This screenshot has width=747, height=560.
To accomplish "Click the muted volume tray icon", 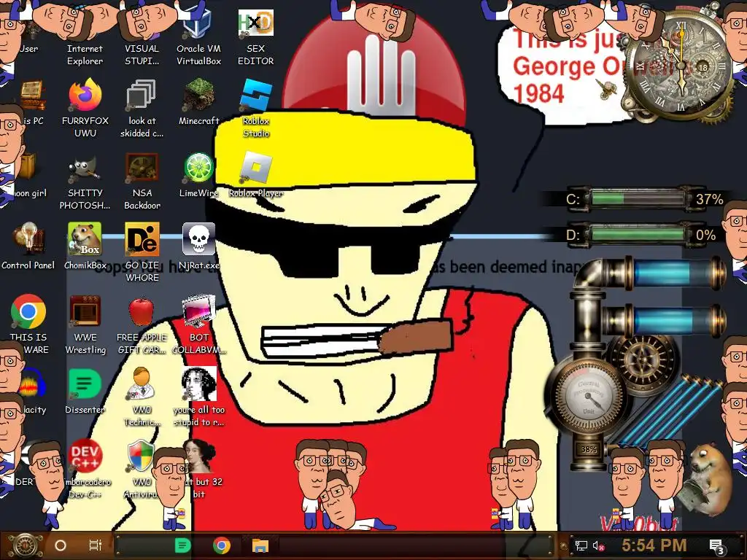I will [599, 545].
